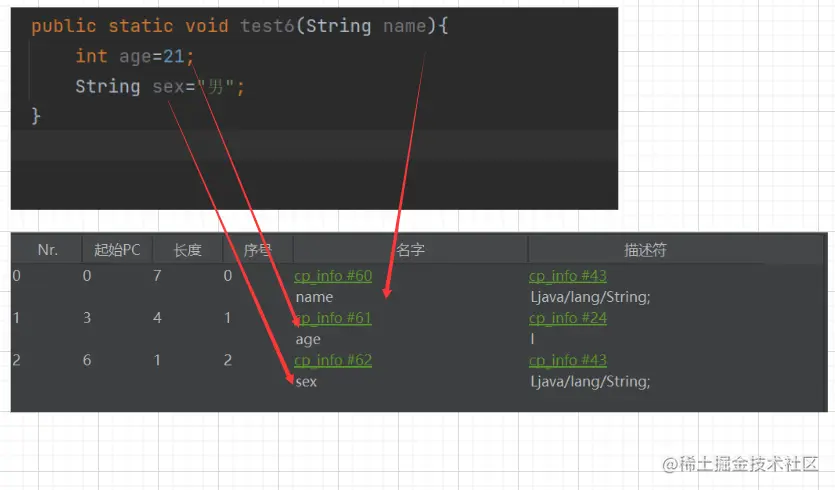Click 'String' in the method parameter

(x=338, y=26)
